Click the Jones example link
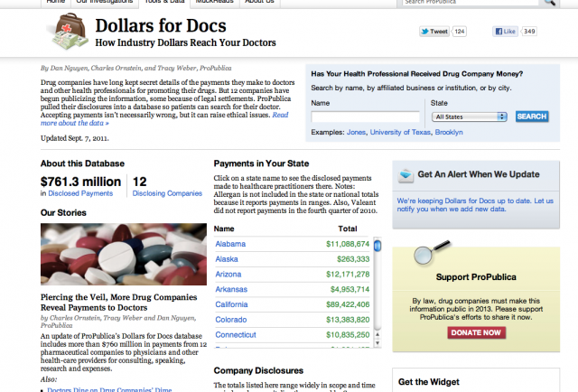 tap(356, 133)
